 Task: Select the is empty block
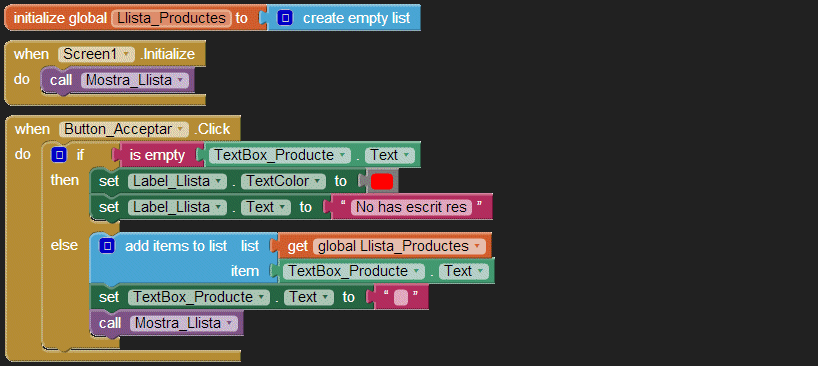(x=157, y=155)
